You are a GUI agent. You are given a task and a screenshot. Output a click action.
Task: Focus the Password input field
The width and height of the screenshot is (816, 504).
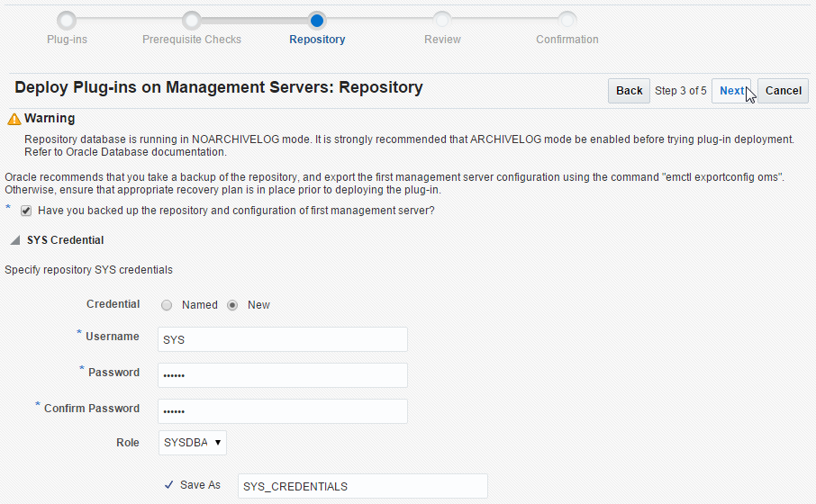283,375
